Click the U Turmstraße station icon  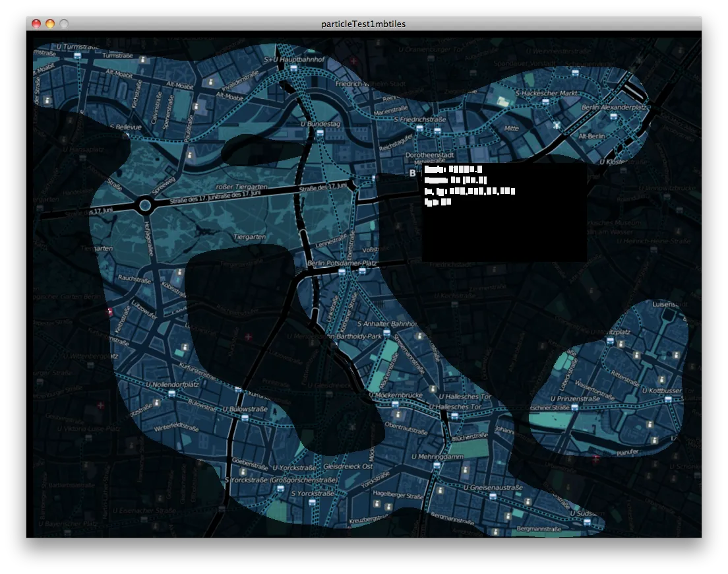78,55
